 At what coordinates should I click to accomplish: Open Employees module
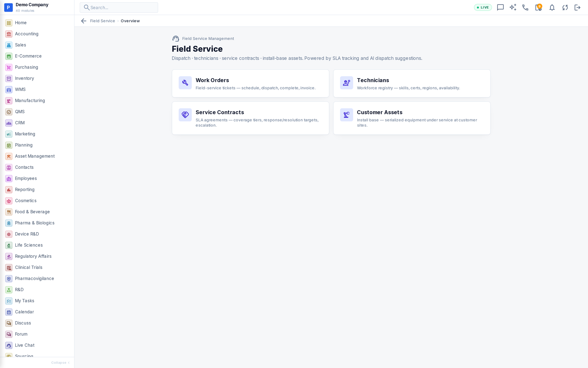(37, 178)
